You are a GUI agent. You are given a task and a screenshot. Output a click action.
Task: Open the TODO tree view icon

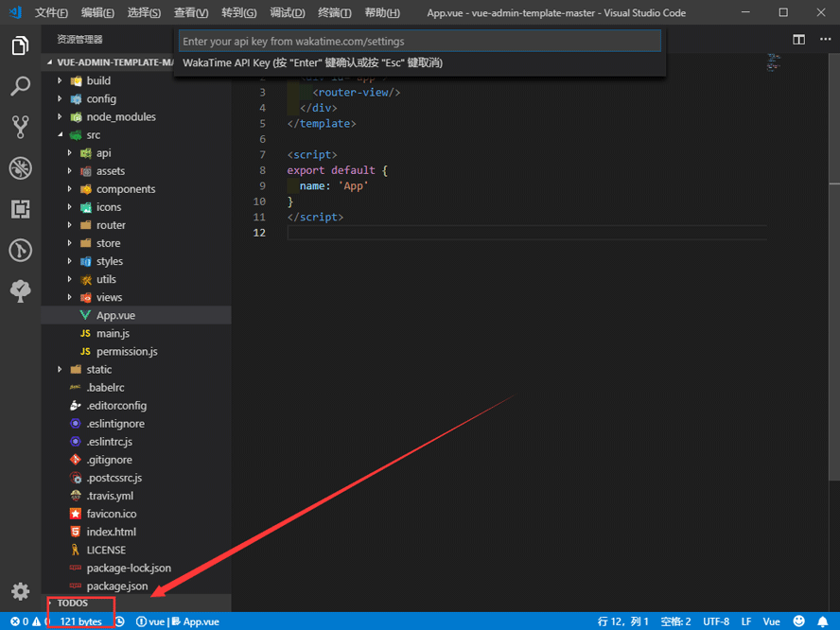click(21, 291)
